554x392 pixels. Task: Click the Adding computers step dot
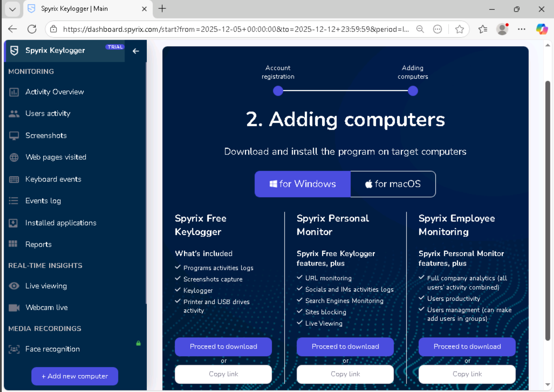(413, 91)
